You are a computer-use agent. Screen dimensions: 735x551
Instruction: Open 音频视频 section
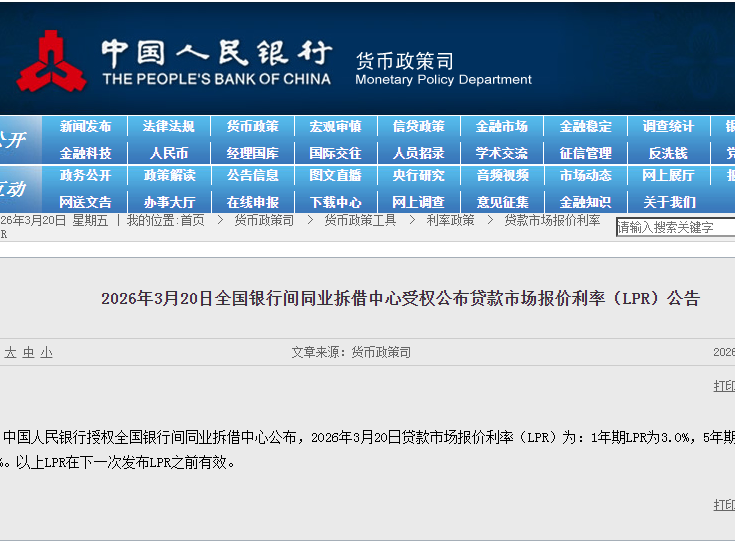tap(502, 176)
